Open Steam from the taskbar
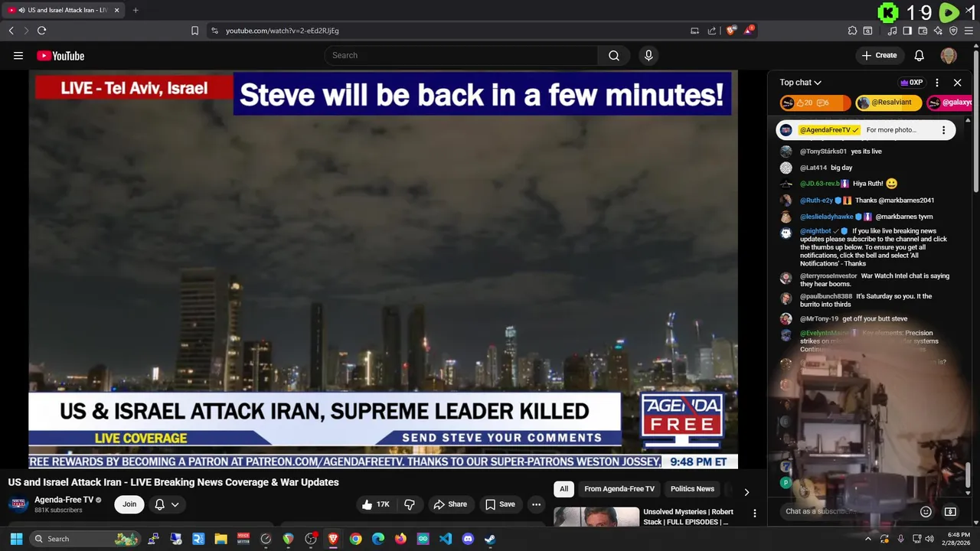 pos(490,539)
